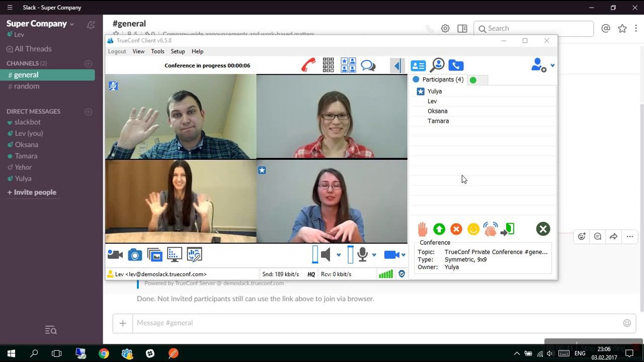Click green signal strength bars
Screen dimensions: 644x362
coord(386,274)
